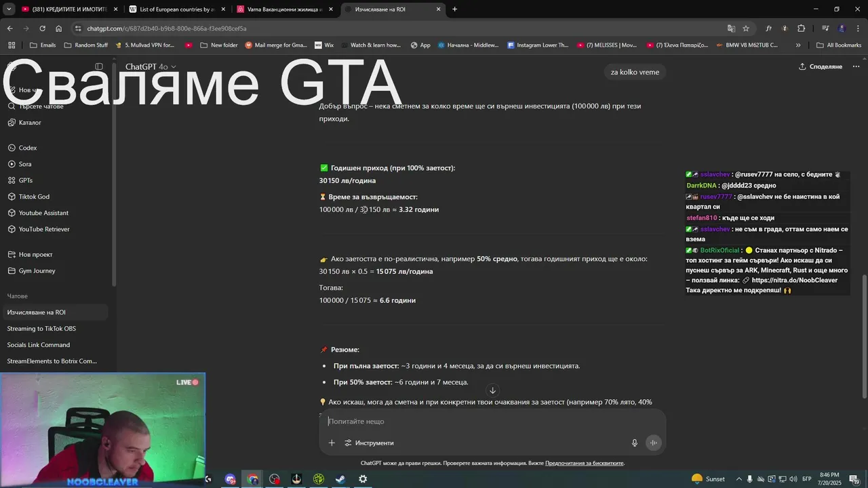
Task: Select the Изчисляване на ROI chat
Action: (x=56, y=312)
